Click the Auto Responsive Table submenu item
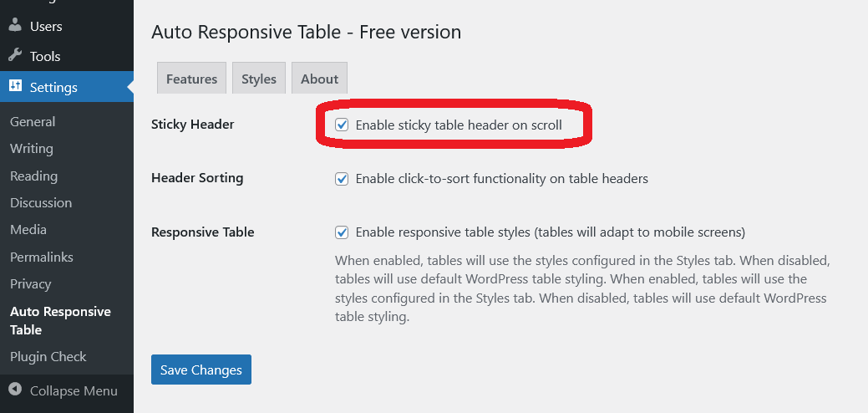This screenshot has height=413, width=868. 60,321
